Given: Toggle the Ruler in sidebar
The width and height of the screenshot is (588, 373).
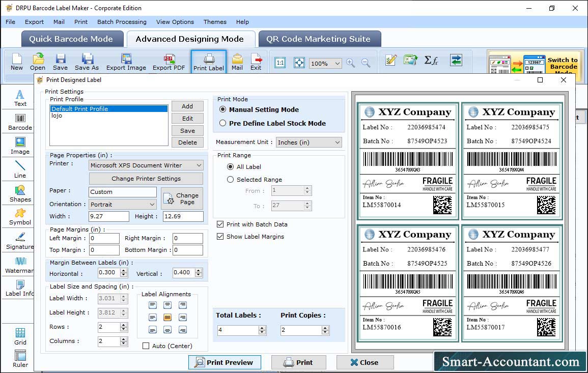Looking at the screenshot, I should point(20,359).
